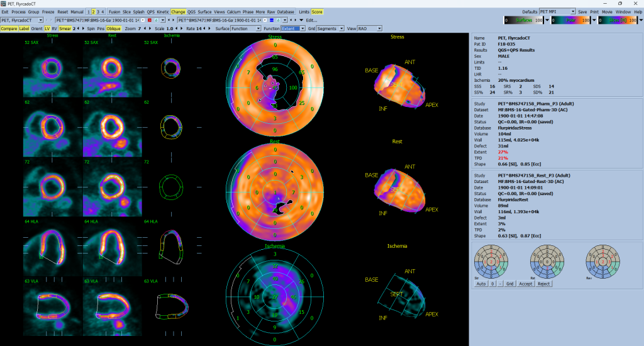Switch to the Splash page

138,12
